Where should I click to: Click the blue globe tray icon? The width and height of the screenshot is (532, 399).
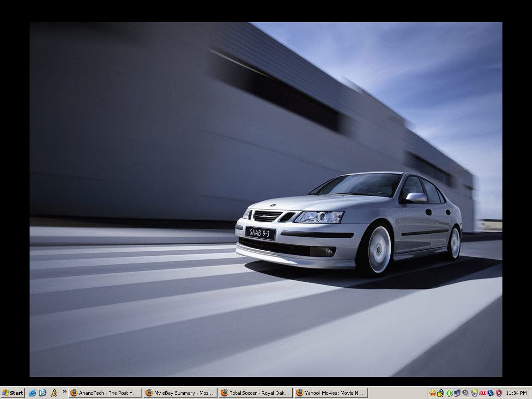[491, 393]
